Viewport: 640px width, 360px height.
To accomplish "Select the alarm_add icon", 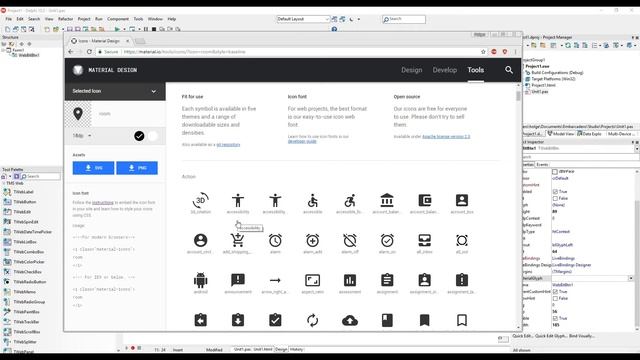I will pyautogui.click(x=313, y=240).
